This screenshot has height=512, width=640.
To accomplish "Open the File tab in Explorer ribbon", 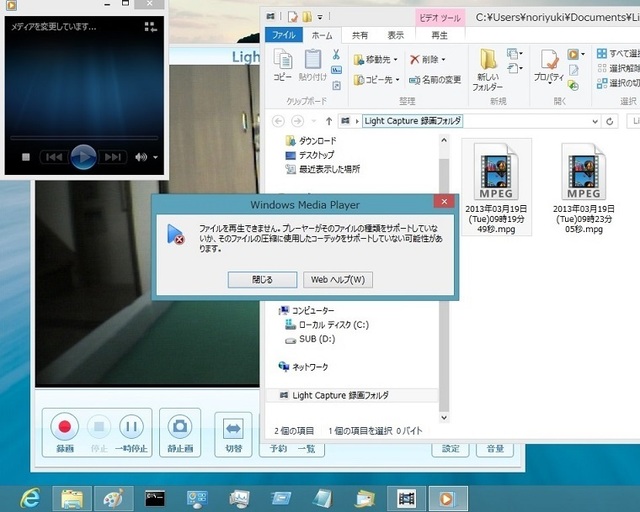I will (284, 35).
